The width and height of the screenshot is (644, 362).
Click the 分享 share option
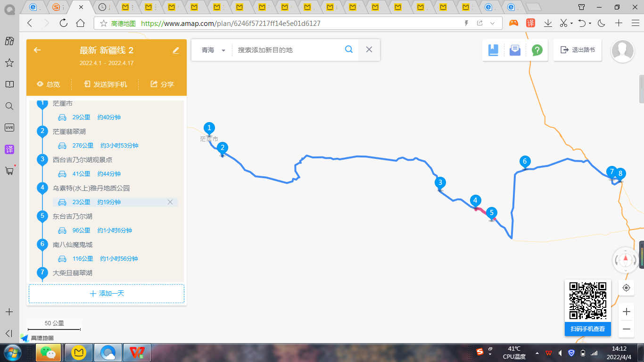click(162, 84)
